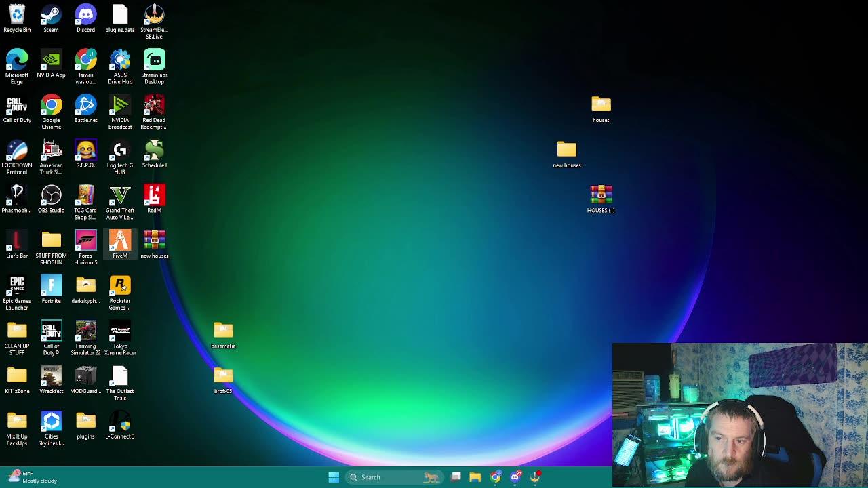This screenshot has height=488, width=868.
Task: Open StreamElements SE.Live shortcut
Action: tap(154, 22)
